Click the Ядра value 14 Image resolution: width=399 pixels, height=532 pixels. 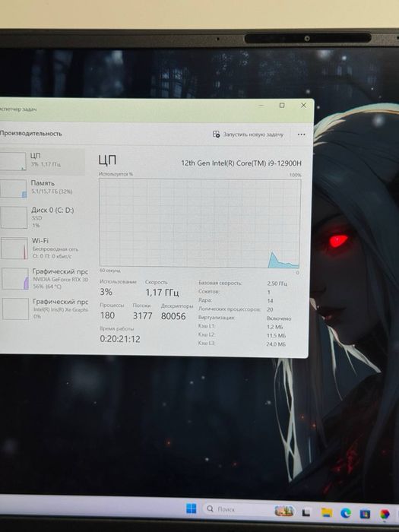(270, 301)
